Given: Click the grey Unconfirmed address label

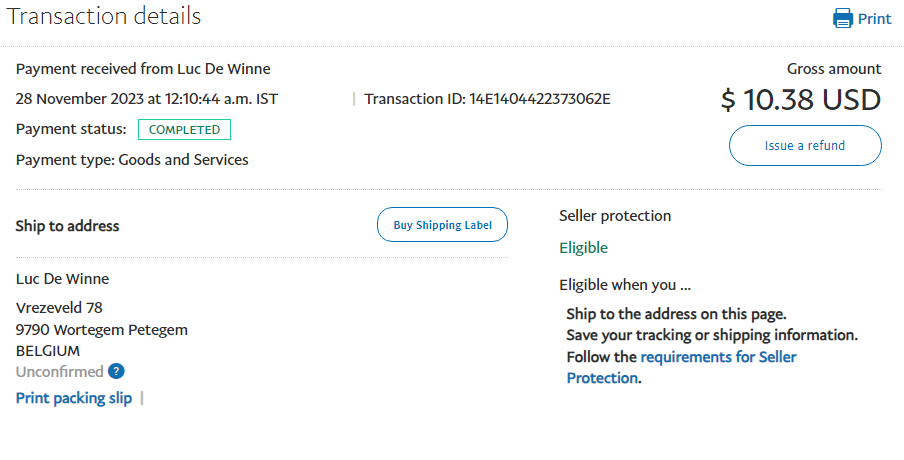Looking at the screenshot, I should coord(59,372).
